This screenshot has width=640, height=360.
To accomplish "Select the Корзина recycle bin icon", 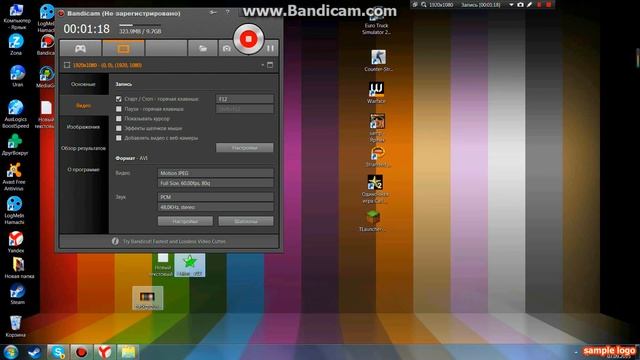I will point(16,326).
